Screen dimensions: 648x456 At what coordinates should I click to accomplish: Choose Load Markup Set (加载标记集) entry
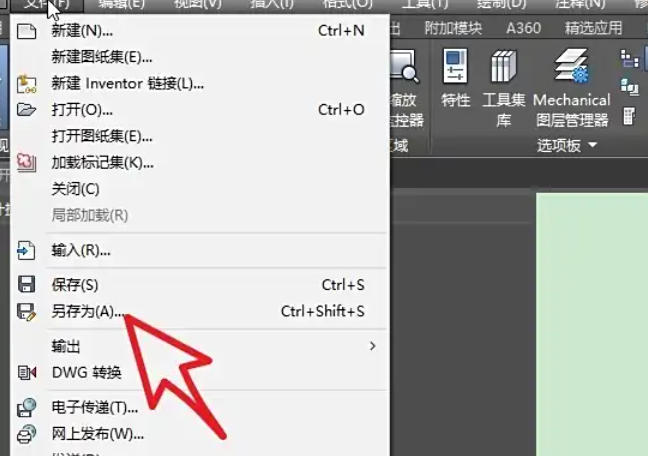(199, 163)
